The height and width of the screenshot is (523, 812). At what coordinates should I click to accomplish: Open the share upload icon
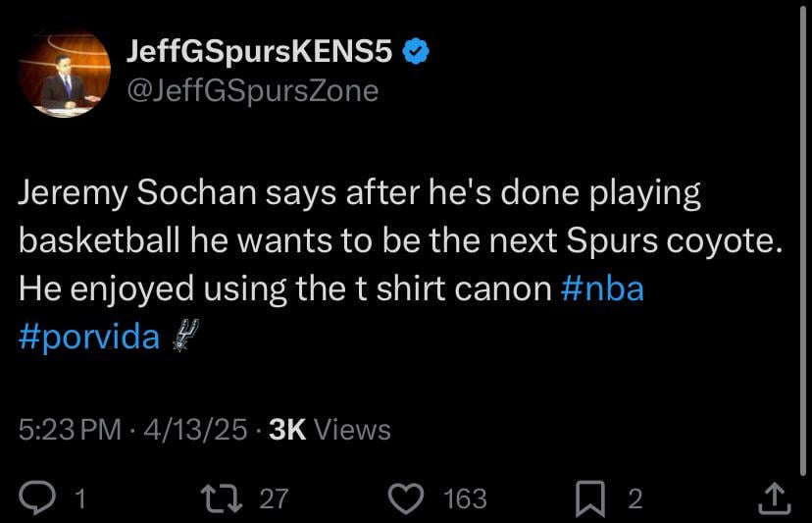point(774,497)
